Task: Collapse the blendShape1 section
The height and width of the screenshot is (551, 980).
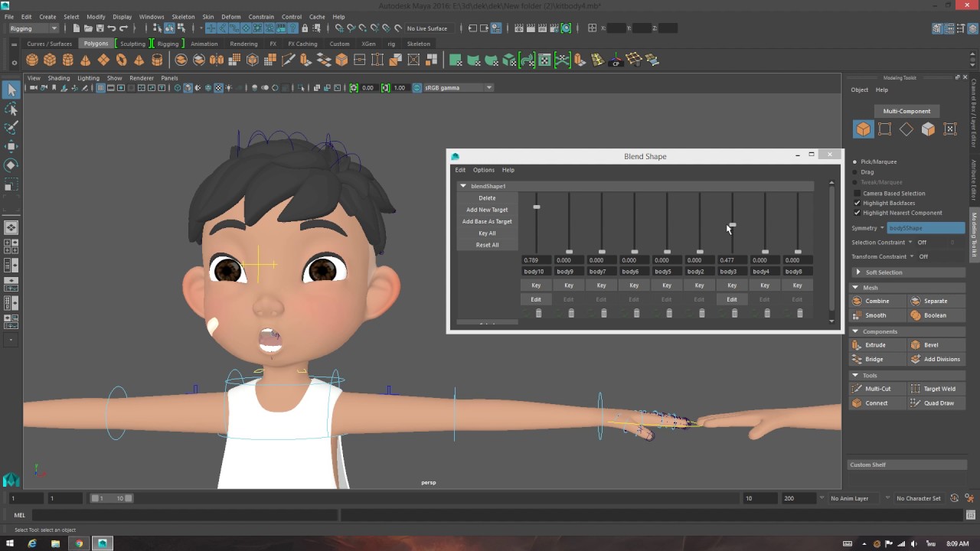Action: 462,186
